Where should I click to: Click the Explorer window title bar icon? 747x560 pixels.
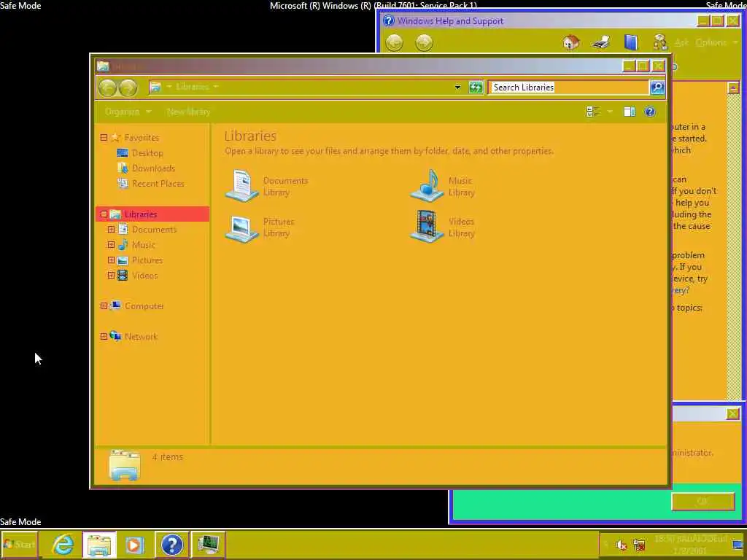click(x=103, y=66)
